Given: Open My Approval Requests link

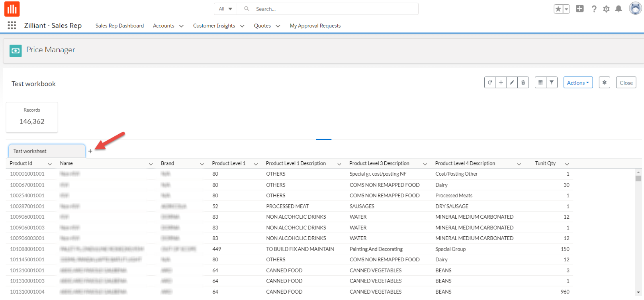Looking at the screenshot, I should click(315, 26).
